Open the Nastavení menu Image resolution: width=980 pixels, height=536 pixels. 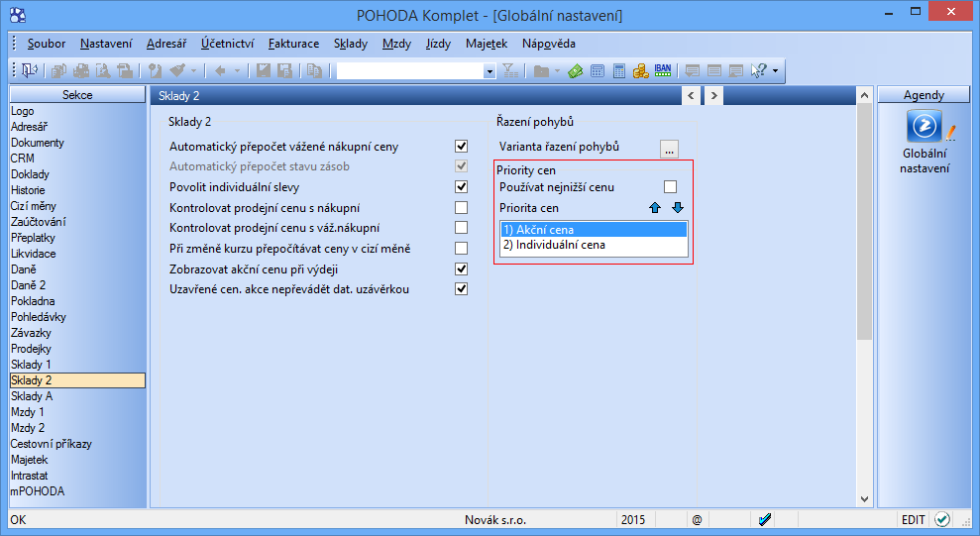[106, 44]
